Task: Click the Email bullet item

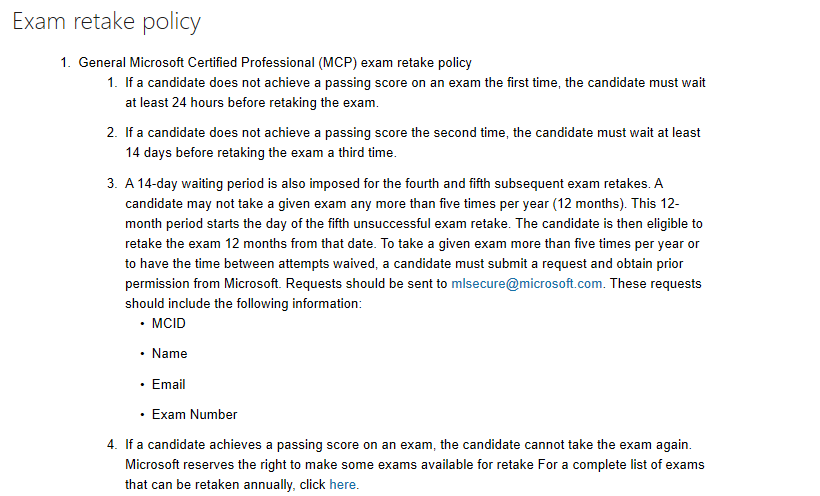Action: (x=168, y=385)
